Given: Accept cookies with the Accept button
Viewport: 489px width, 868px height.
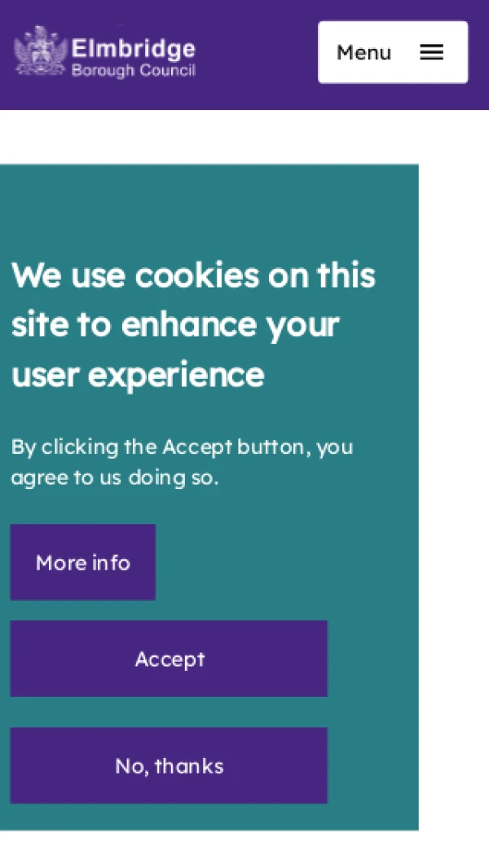Looking at the screenshot, I should (x=169, y=659).
